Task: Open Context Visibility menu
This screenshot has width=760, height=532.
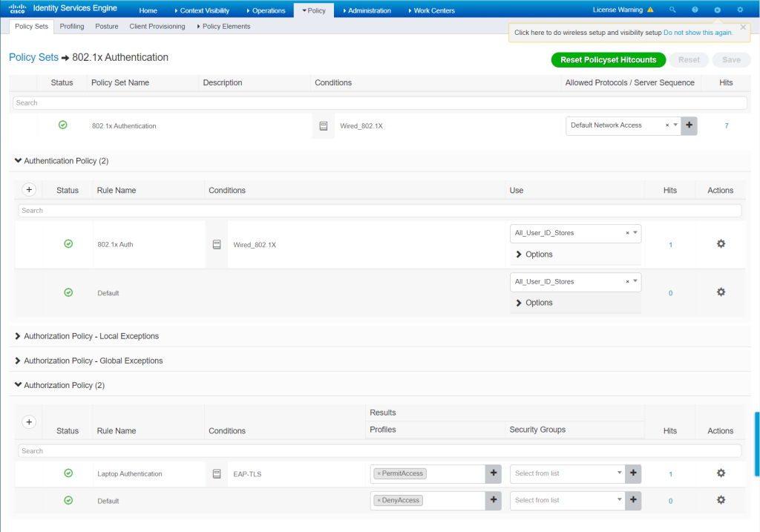Action: [202, 10]
